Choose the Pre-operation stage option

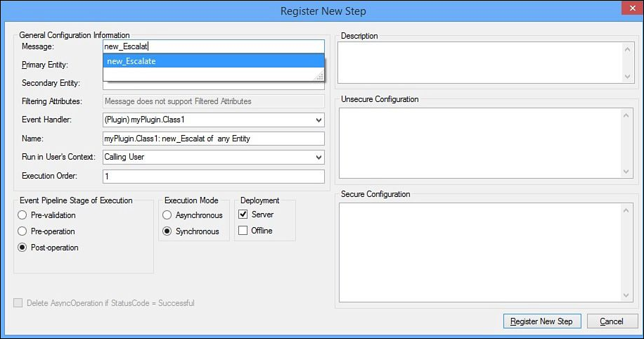click(22, 231)
